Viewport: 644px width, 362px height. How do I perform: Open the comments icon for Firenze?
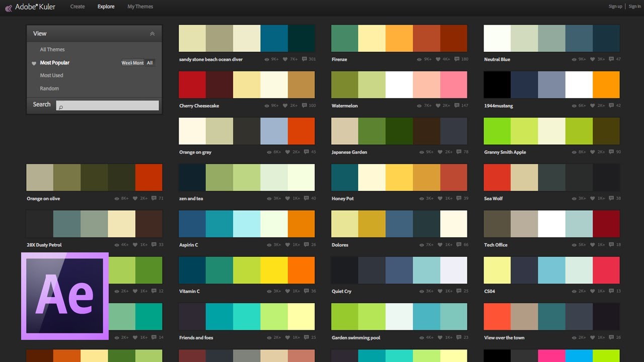coord(457,59)
